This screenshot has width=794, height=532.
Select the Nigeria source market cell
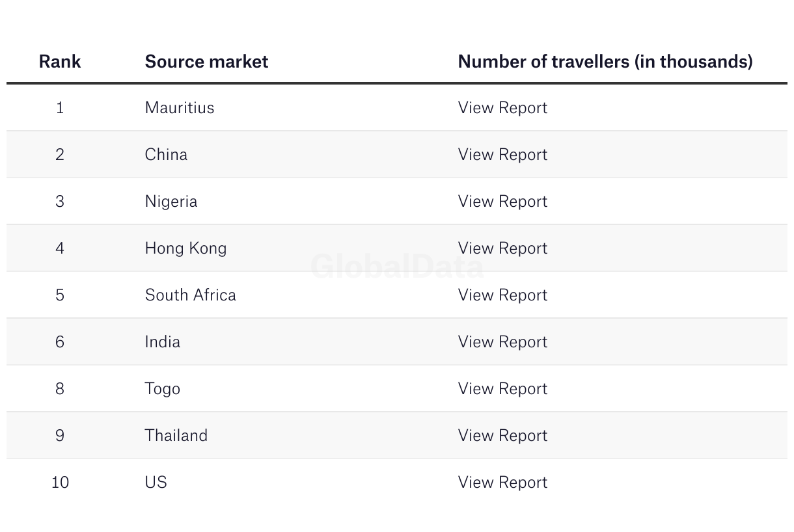[171, 202]
